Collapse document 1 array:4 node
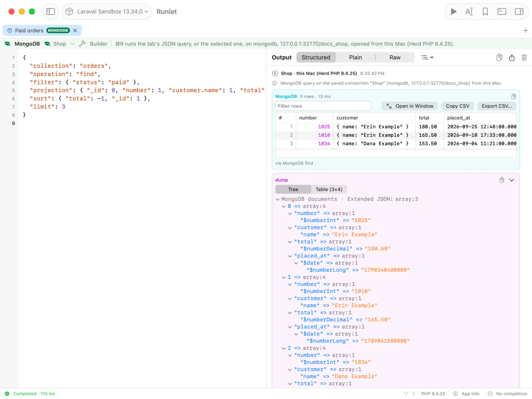The height and width of the screenshot is (399, 532). [x=284, y=277]
